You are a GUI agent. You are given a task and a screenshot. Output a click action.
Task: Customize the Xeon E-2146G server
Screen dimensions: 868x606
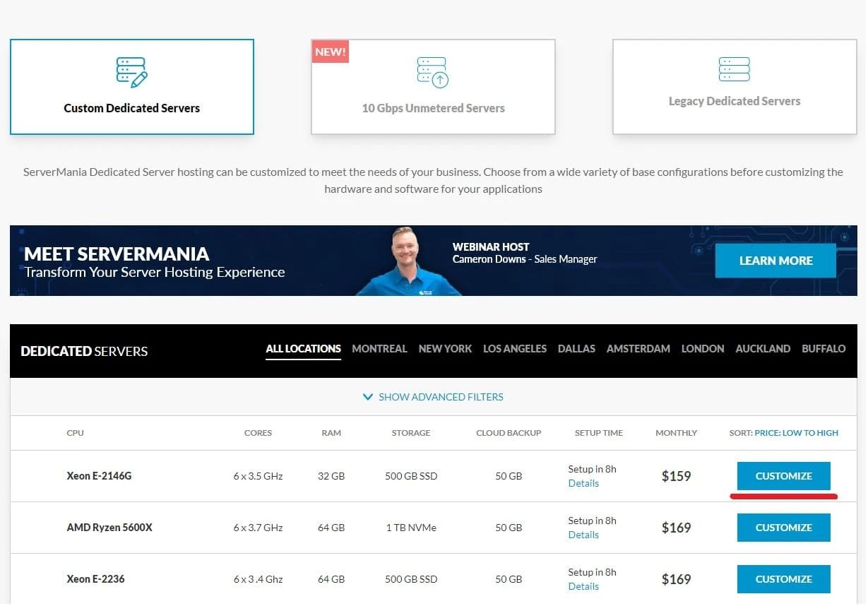(784, 476)
